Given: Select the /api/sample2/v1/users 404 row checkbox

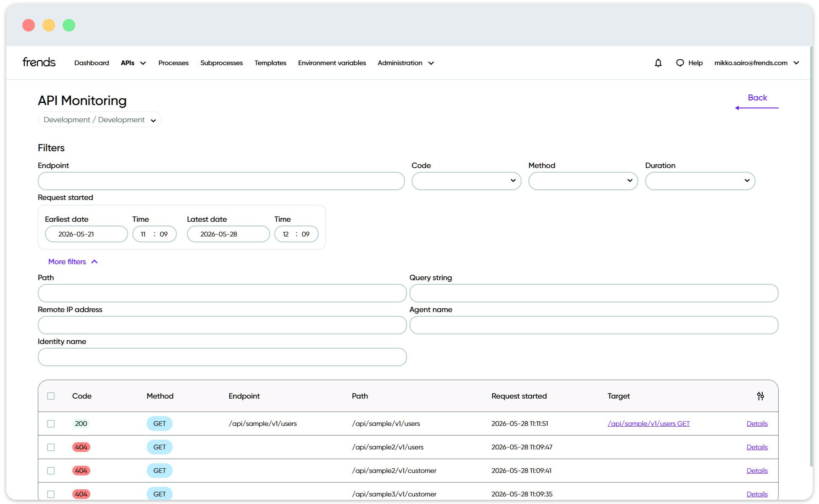Looking at the screenshot, I should (51, 447).
